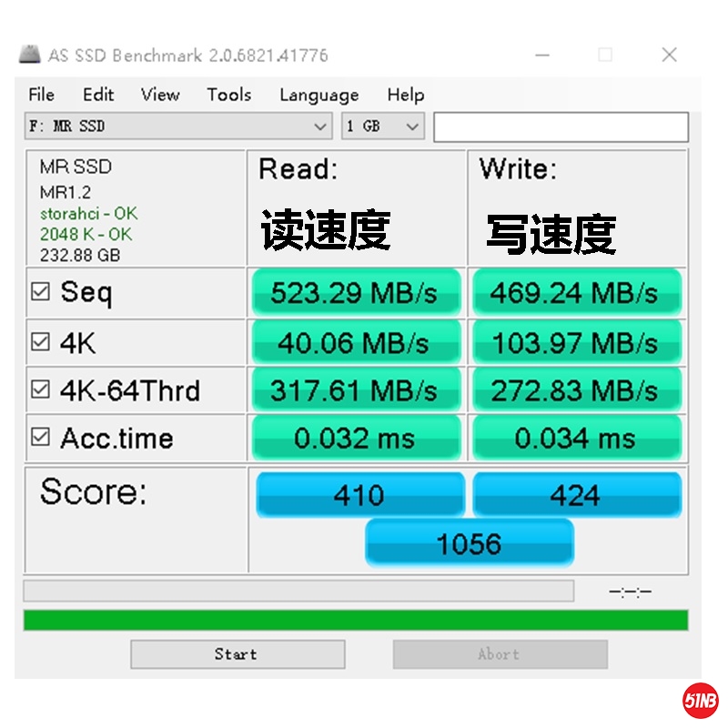The image size is (728, 728).
Task: Open the View menu
Action: point(160,95)
